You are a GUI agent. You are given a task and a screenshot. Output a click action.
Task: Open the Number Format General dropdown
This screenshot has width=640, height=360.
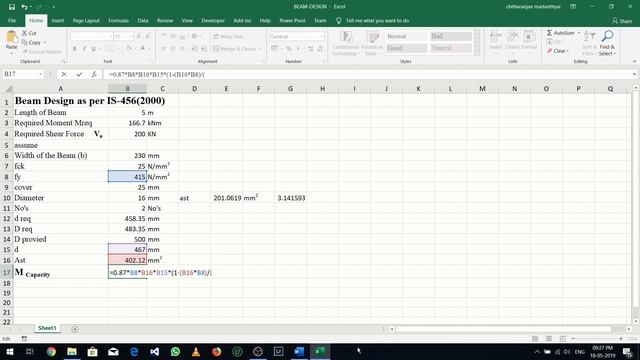pos(322,36)
